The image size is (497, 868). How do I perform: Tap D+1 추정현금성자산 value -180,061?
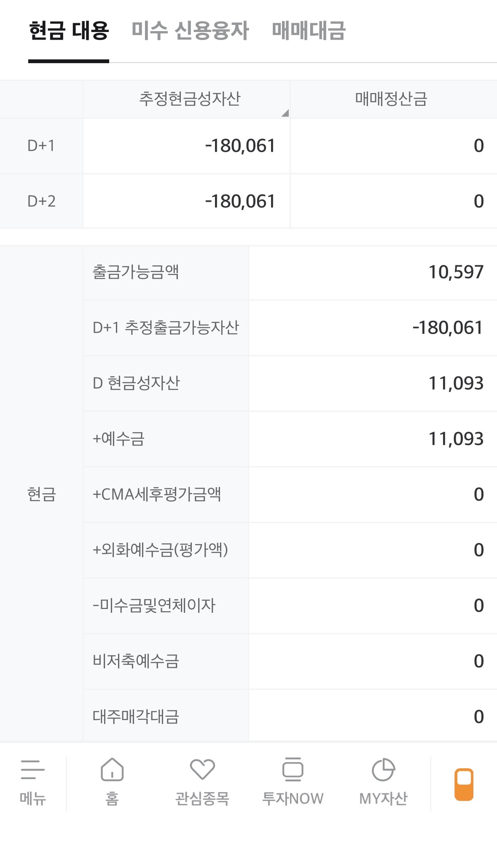240,146
